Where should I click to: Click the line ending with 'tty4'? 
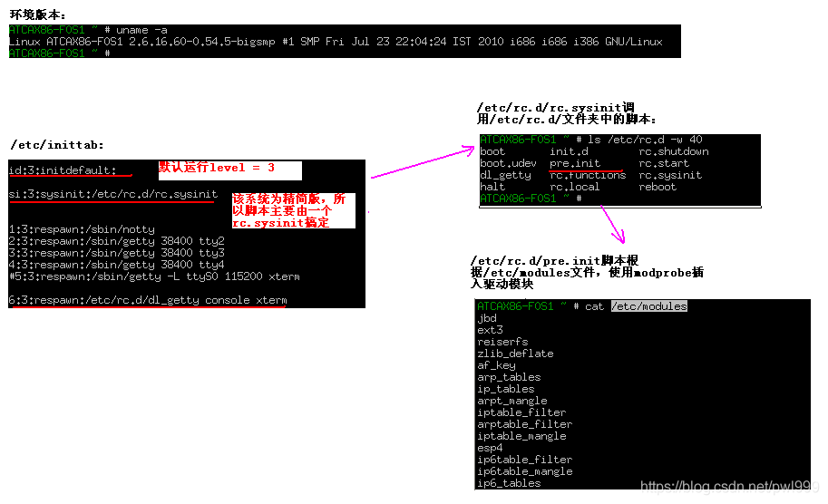coord(117,265)
